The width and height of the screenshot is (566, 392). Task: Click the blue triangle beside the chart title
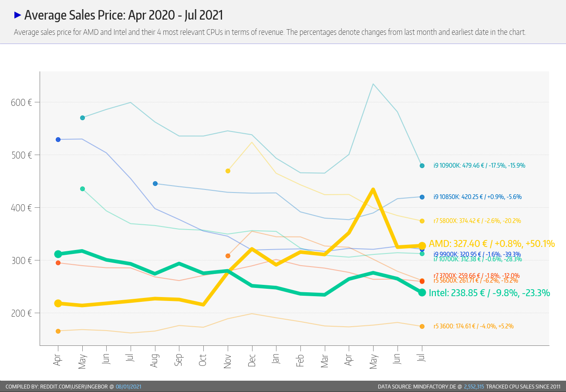tap(18, 15)
